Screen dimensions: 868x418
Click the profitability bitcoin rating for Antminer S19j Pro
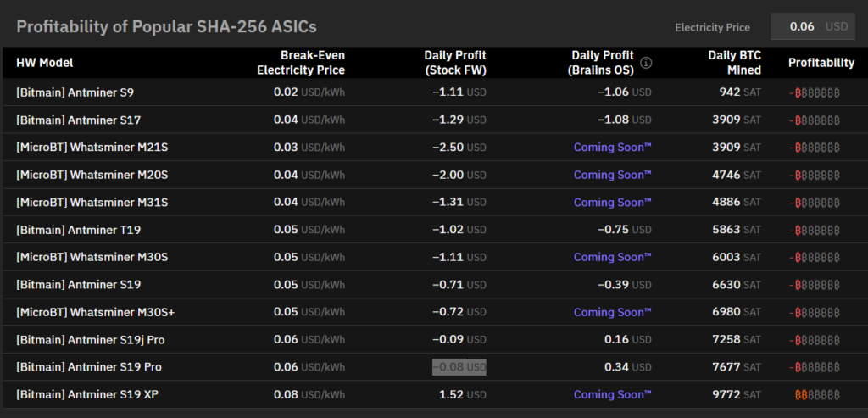pos(815,341)
